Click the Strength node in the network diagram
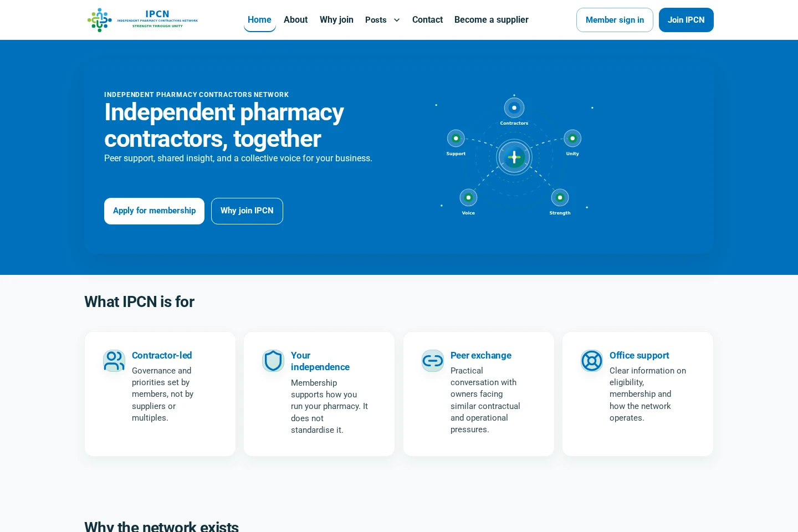This screenshot has width=798, height=532. click(560, 198)
